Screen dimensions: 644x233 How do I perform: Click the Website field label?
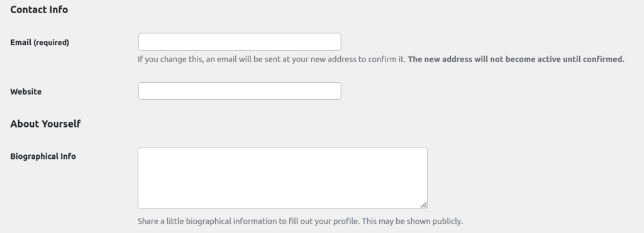26,92
